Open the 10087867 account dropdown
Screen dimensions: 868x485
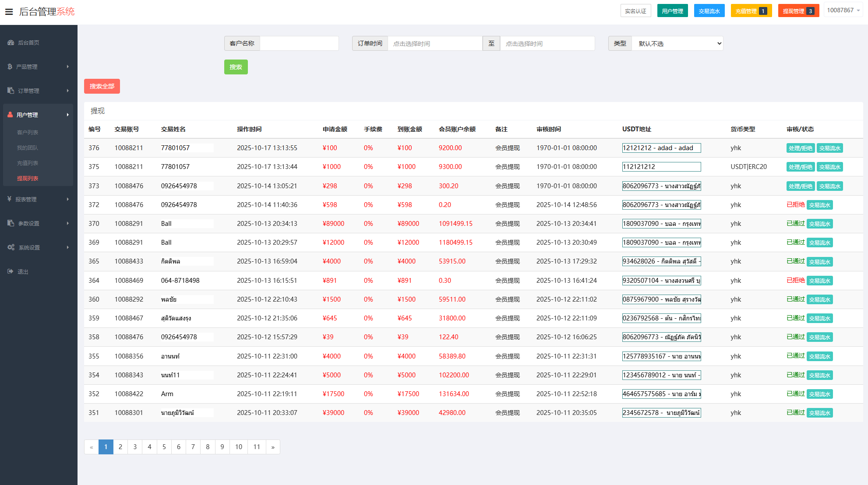843,10
